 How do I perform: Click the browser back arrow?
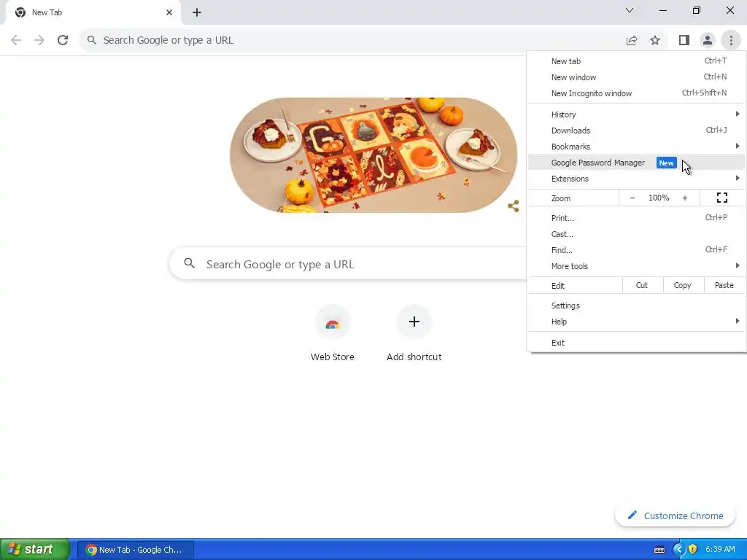click(x=16, y=40)
